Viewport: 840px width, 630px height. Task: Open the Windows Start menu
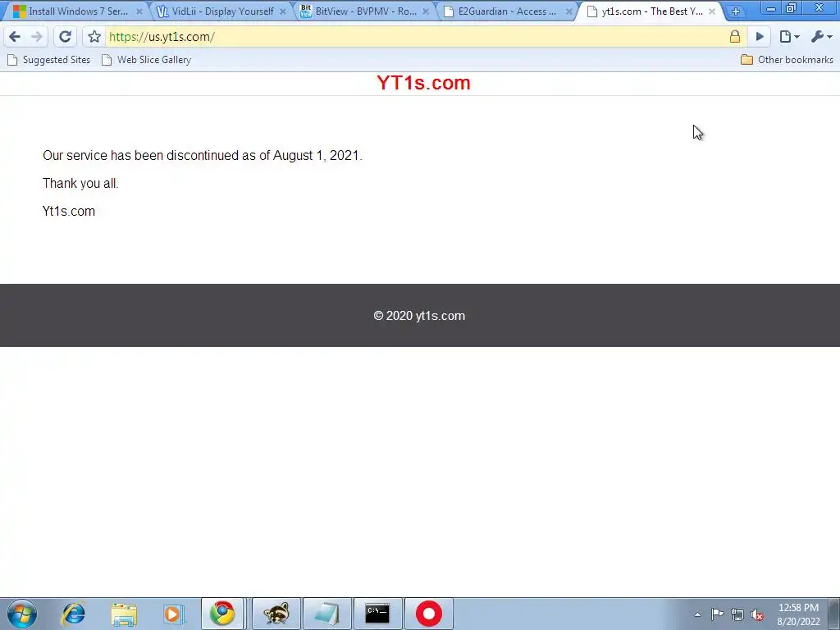click(x=22, y=614)
